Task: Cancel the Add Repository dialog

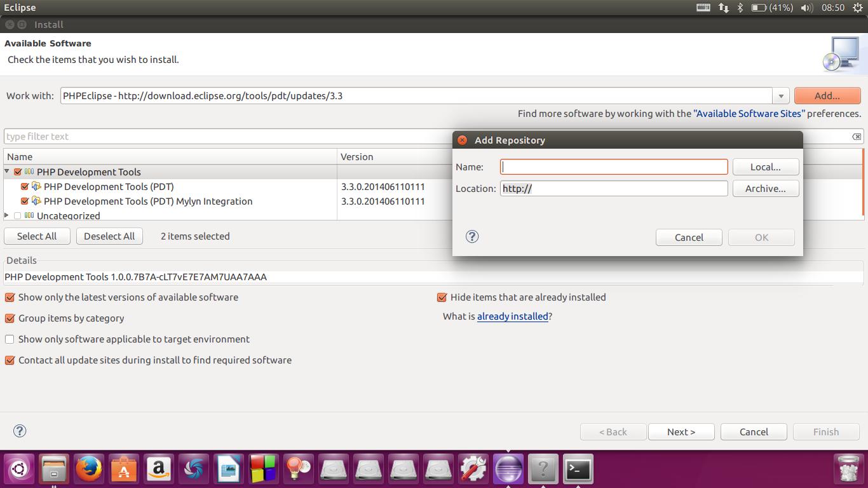Action: tap(689, 238)
